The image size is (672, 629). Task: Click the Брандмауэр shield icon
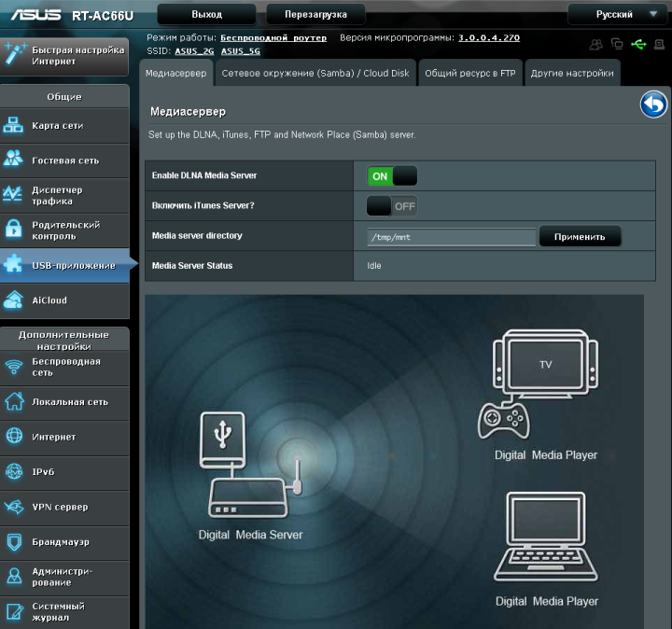coord(14,542)
